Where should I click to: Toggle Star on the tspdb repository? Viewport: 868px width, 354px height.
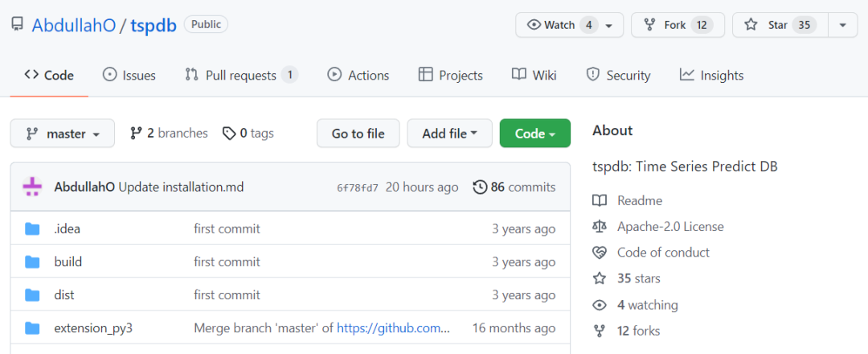[778, 25]
